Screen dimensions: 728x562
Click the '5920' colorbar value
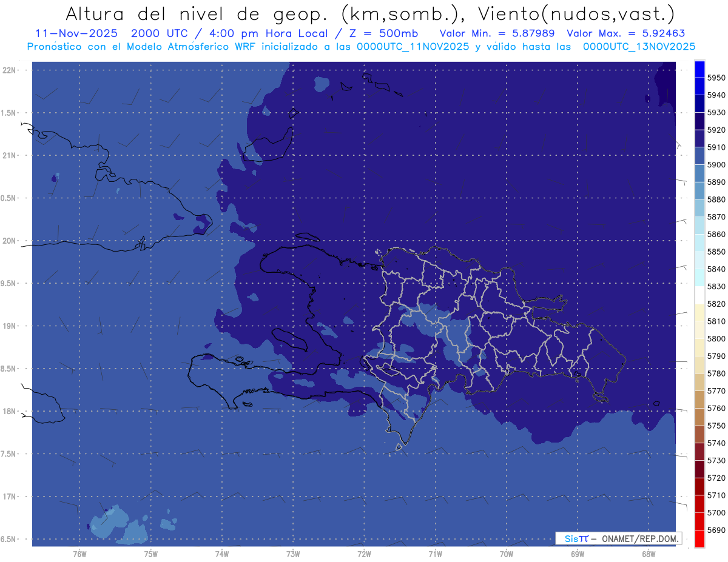[x=716, y=130]
